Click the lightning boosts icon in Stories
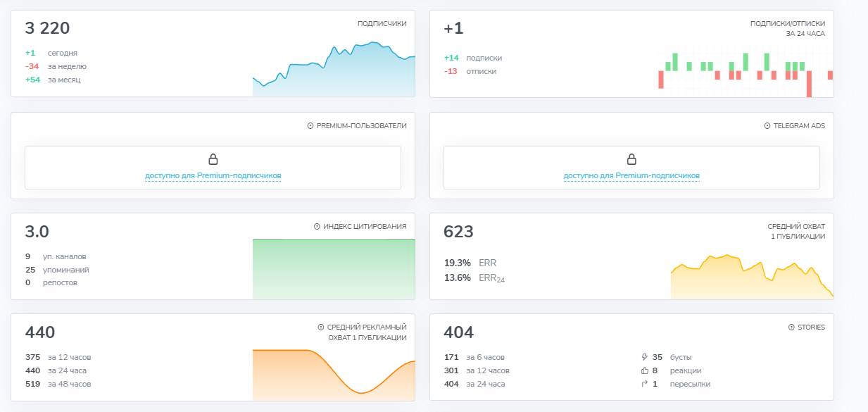Viewport: 868px width, 412px height. 645,357
